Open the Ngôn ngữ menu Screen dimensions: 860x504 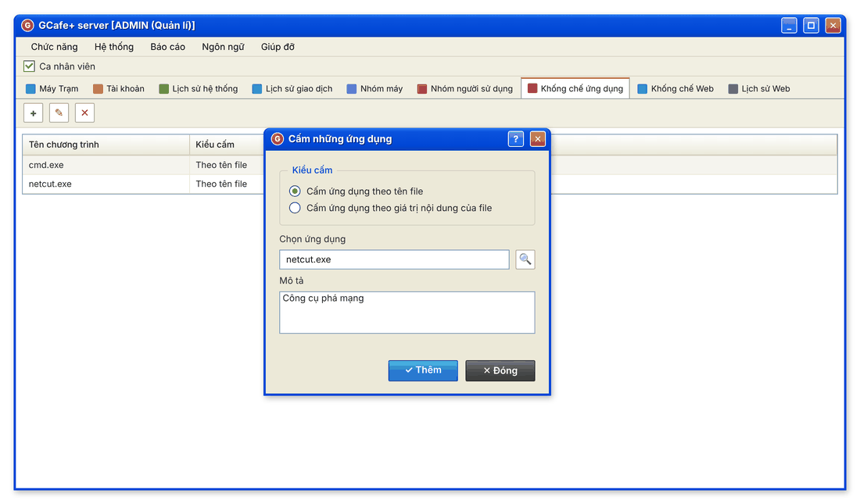pos(224,47)
